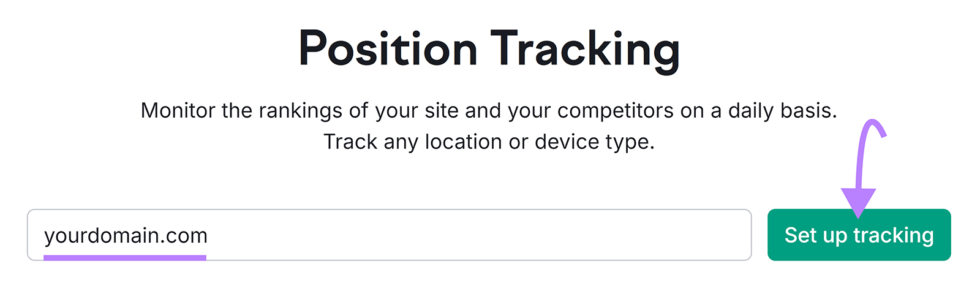Viewport: 980px width, 299px height.
Task: Click the word 'Monitor' in the description
Action: (178, 111)
